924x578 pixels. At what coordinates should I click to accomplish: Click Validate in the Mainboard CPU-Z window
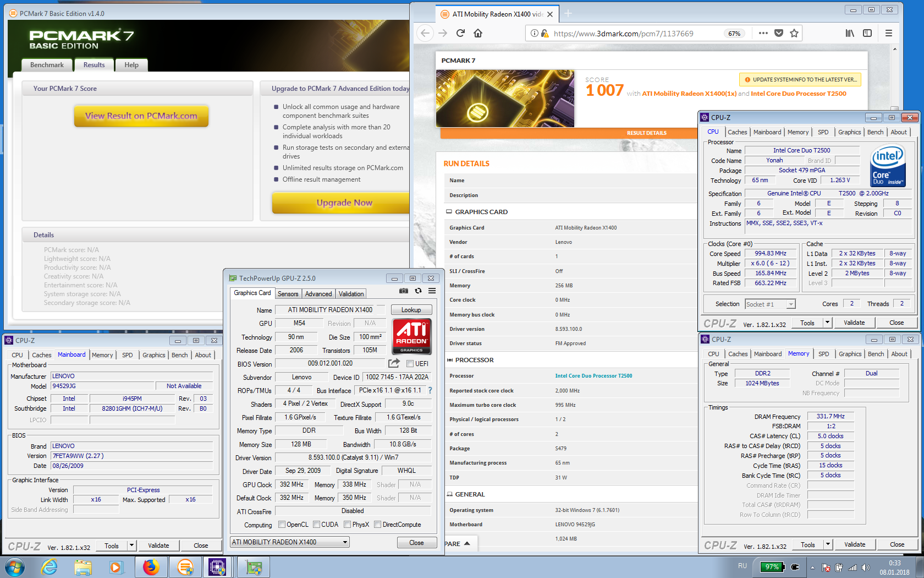158,546
